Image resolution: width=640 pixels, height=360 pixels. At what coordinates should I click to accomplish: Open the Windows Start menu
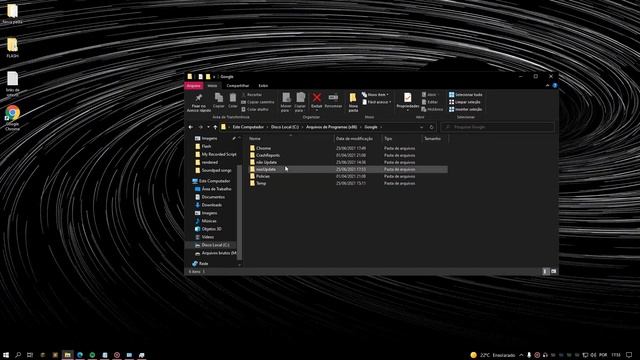point(6,355)
